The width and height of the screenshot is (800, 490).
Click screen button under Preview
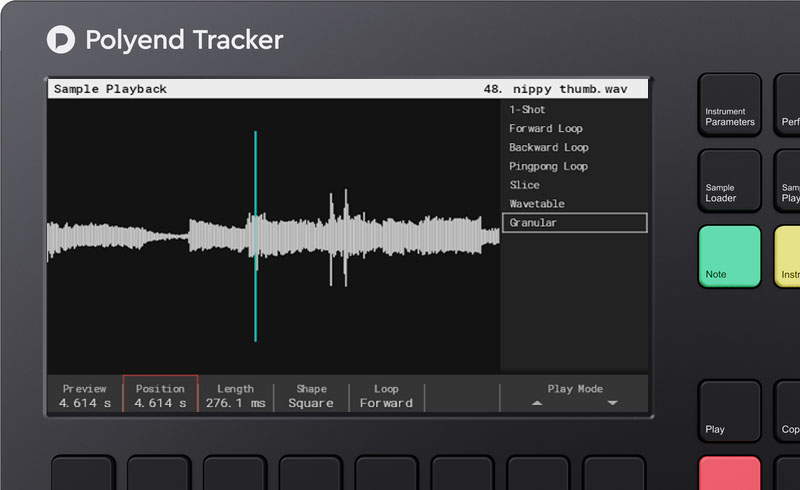click(83, 473)
